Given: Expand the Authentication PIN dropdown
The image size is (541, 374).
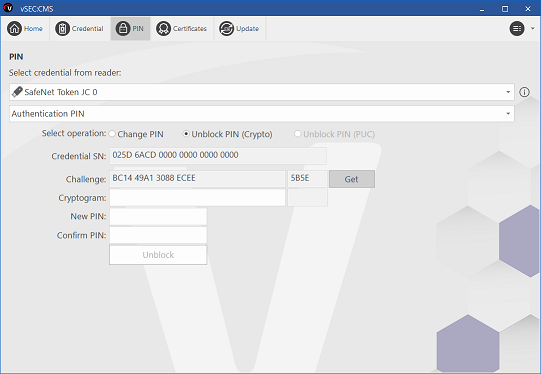Looking at the screenshot, I should [508, 114].
